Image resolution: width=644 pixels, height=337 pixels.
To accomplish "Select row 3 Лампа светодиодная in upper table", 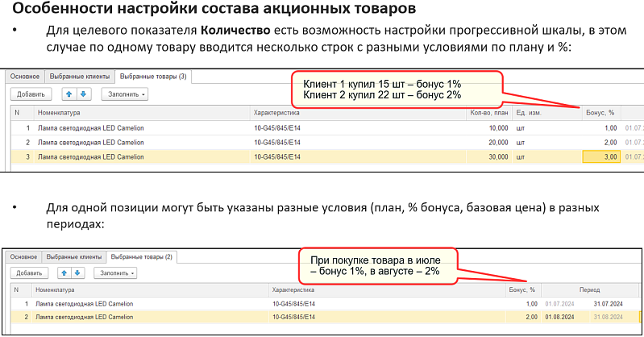I will [91, 157].
